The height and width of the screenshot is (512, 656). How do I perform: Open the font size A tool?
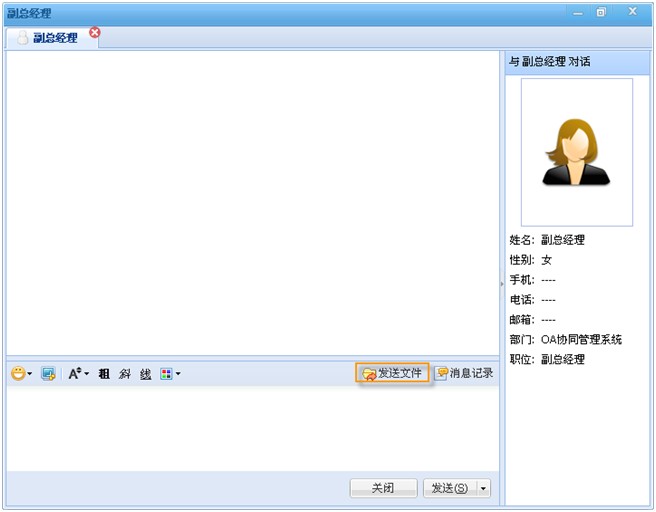point(75,374)
